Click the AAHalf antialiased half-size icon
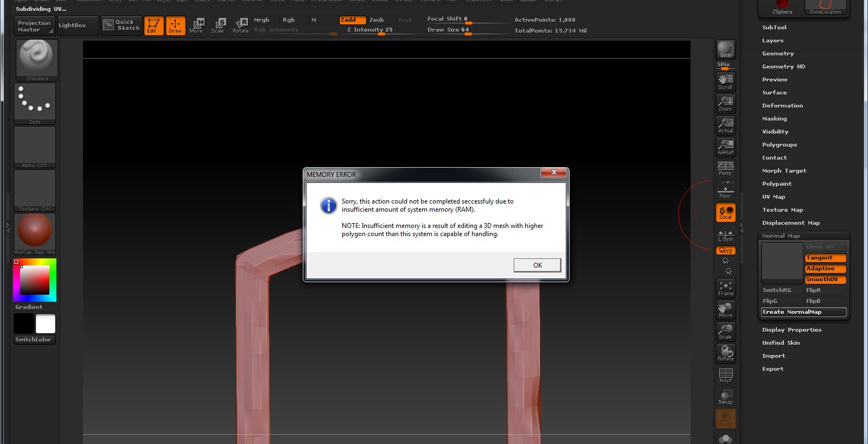The image size is (868, 444). (x=726, y=147)
